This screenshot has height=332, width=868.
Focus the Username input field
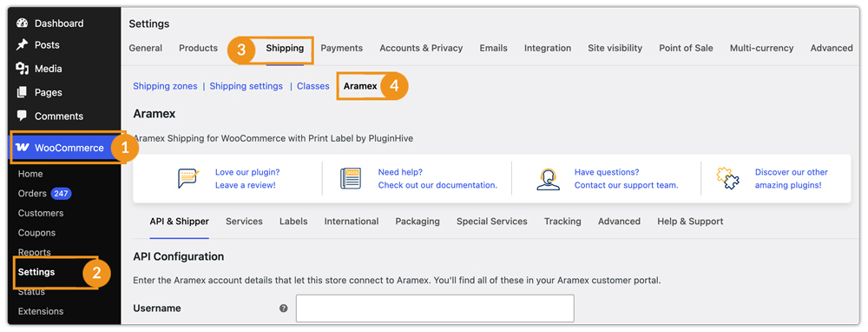(435, 309)
